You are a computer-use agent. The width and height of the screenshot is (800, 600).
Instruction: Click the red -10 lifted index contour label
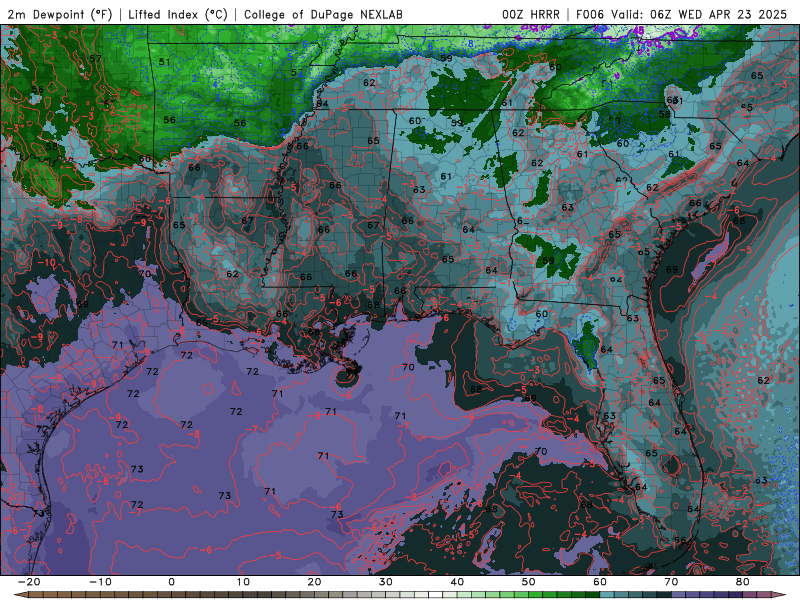pyautogui.click(x=46, y=263)
